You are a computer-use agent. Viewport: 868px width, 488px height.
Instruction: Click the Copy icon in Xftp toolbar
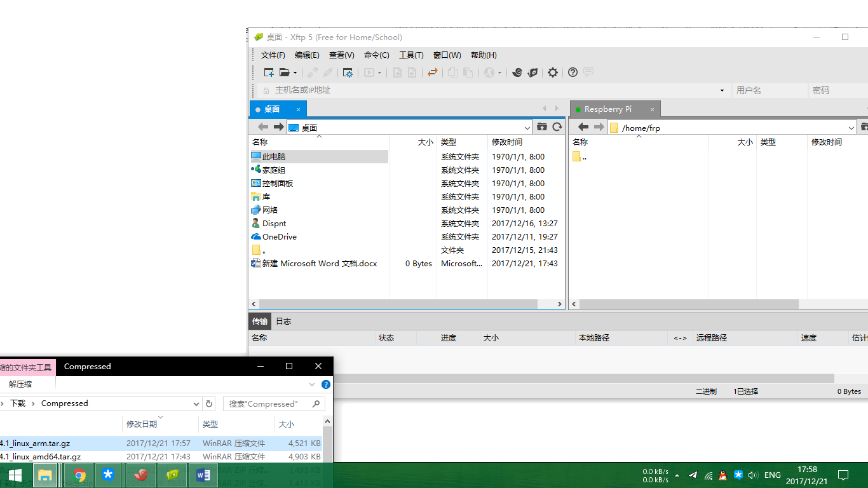pyautogui.click(x=452, y=72)
